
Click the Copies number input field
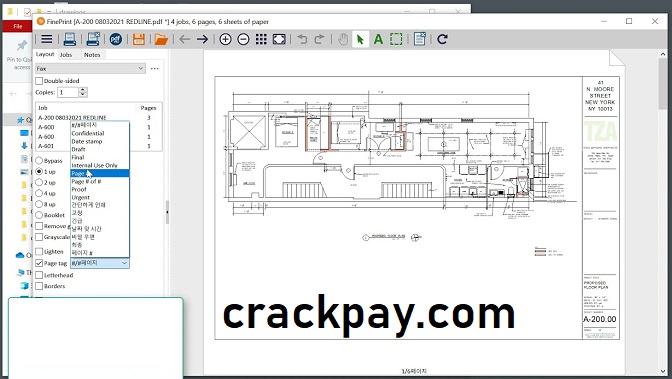click(69, 92)
